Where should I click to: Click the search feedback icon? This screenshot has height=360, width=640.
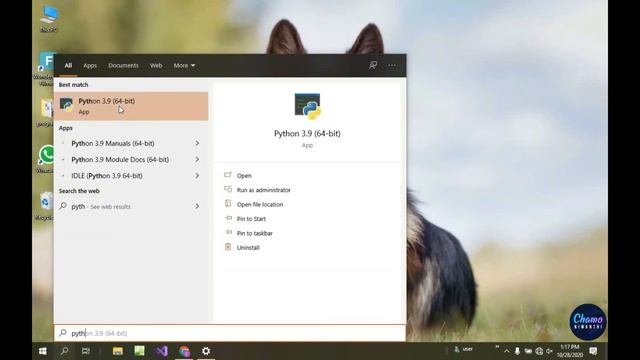[373, 65]
